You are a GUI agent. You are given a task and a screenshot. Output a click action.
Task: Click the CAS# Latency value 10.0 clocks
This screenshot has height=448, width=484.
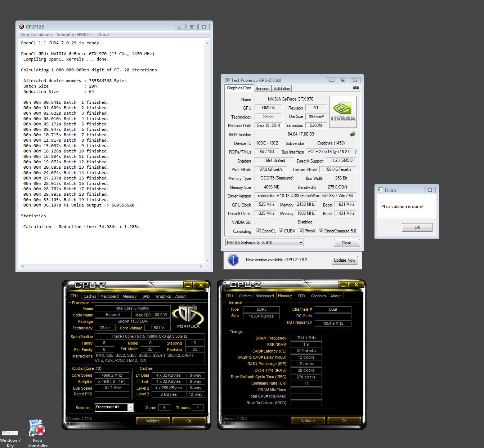[x=306, y=351]
